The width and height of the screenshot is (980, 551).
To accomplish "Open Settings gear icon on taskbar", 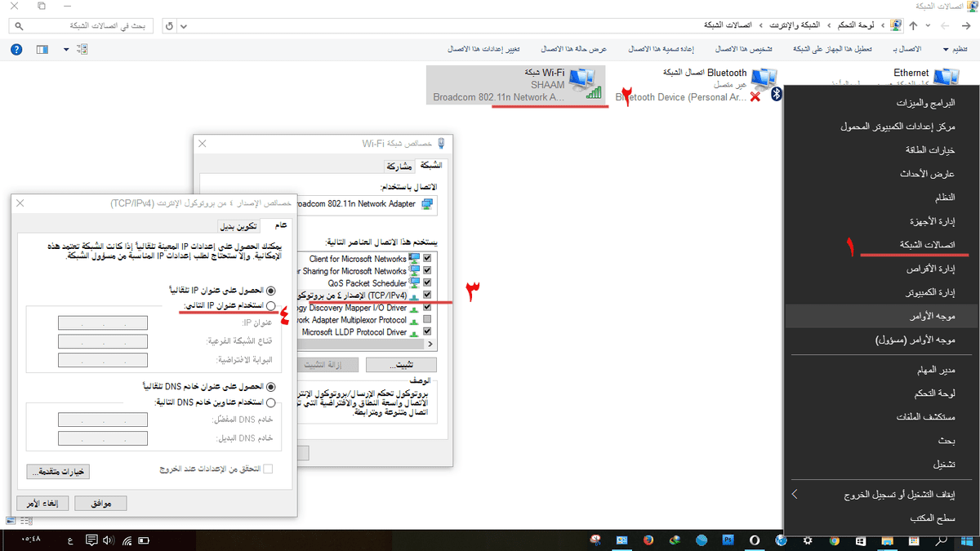I will [808, 540].
